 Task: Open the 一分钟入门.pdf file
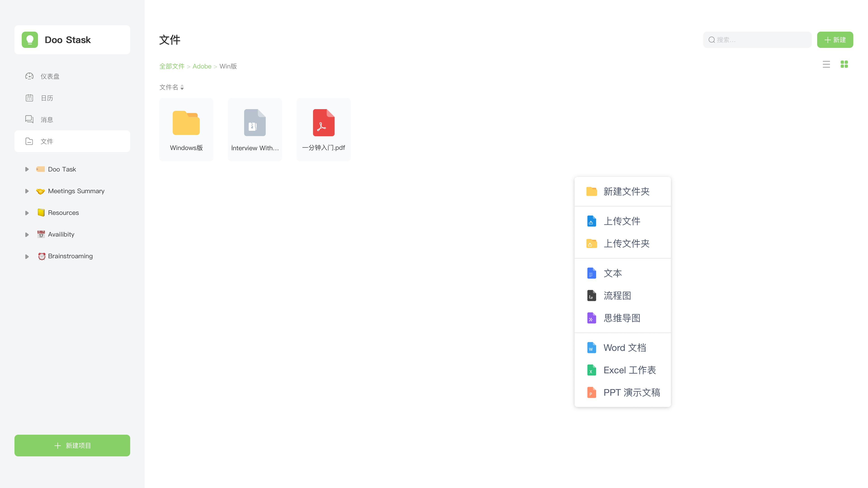(323, 129)
